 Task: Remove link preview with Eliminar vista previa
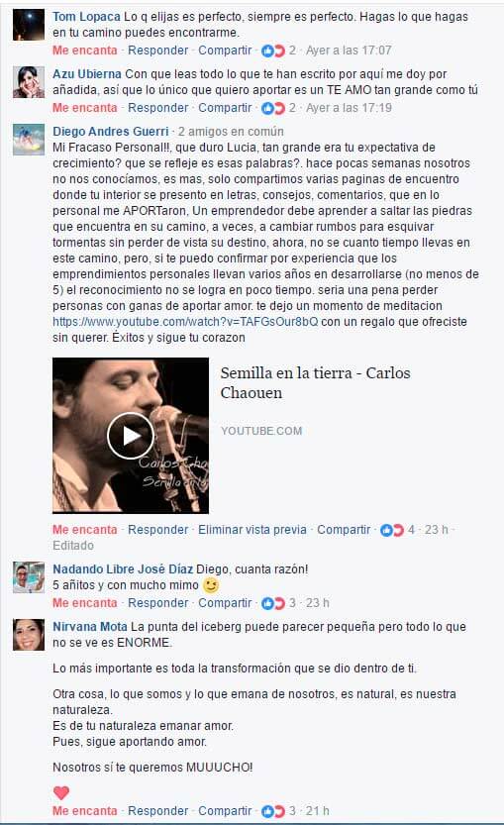pyautogui.click(x=252, y=530)
